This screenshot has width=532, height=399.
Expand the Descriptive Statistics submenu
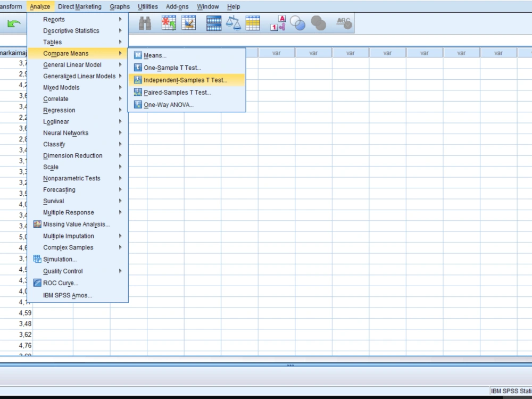point(70,30)
